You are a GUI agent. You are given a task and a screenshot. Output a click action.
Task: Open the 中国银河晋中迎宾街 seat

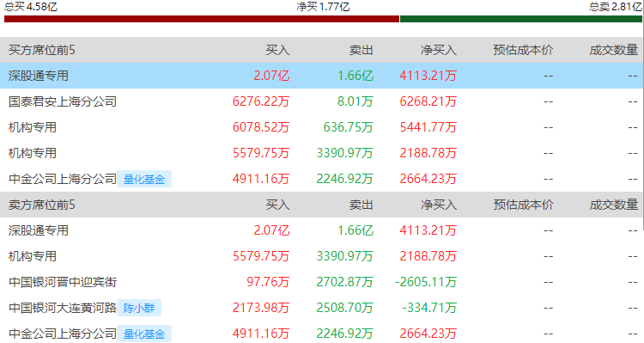[63, 282]
